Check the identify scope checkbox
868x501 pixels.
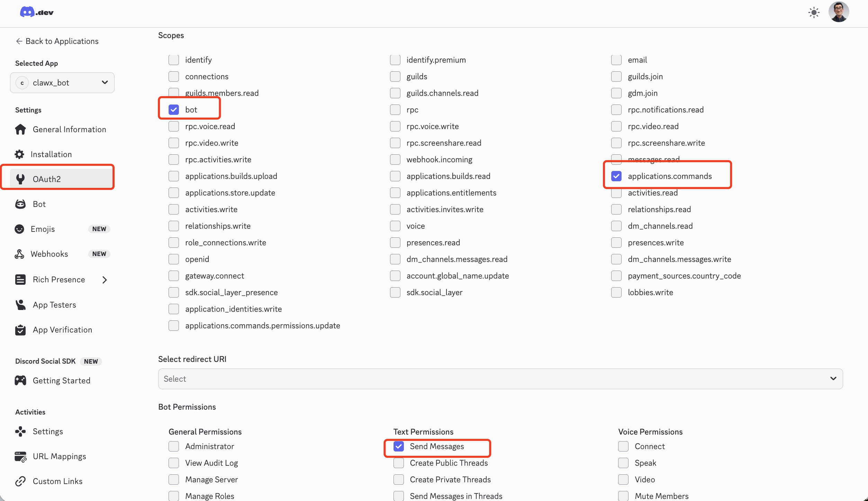174,60
